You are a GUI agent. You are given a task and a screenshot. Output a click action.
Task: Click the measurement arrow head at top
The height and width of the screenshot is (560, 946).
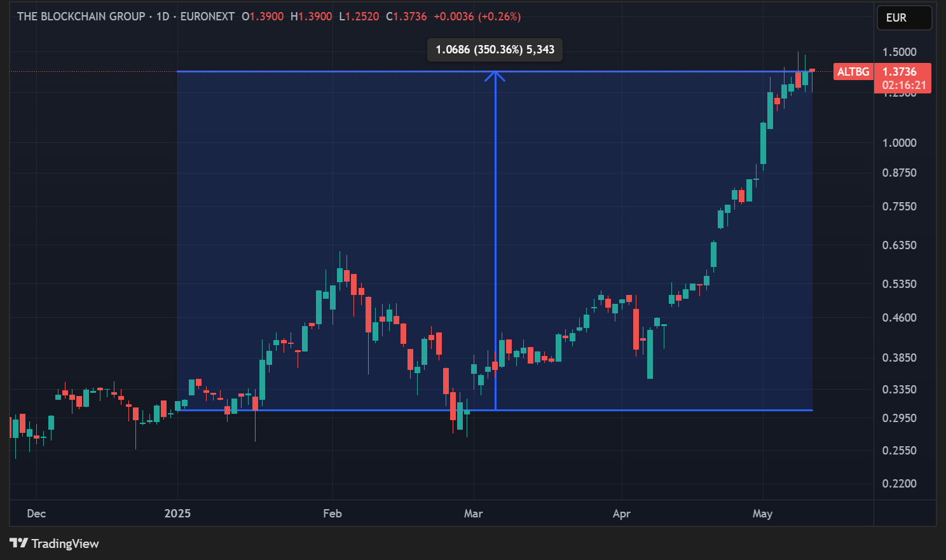pos(495,75)
